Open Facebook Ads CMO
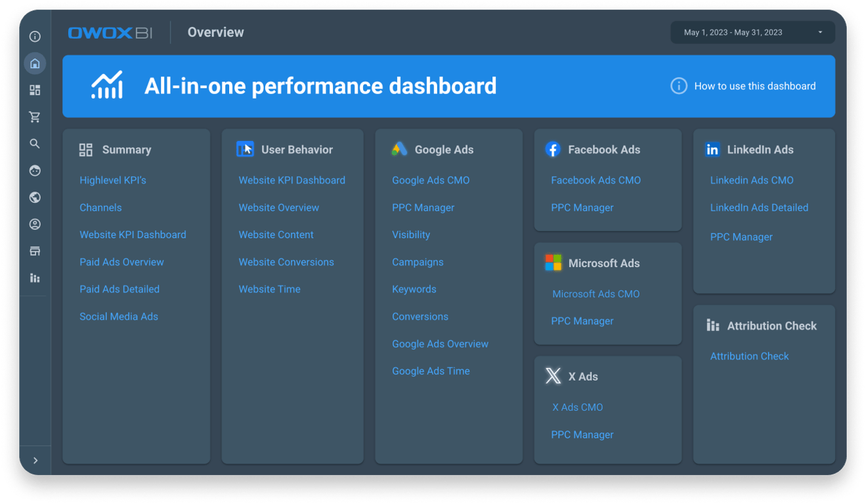The width and height of the screenshot is (866, 504). (595, 180)
